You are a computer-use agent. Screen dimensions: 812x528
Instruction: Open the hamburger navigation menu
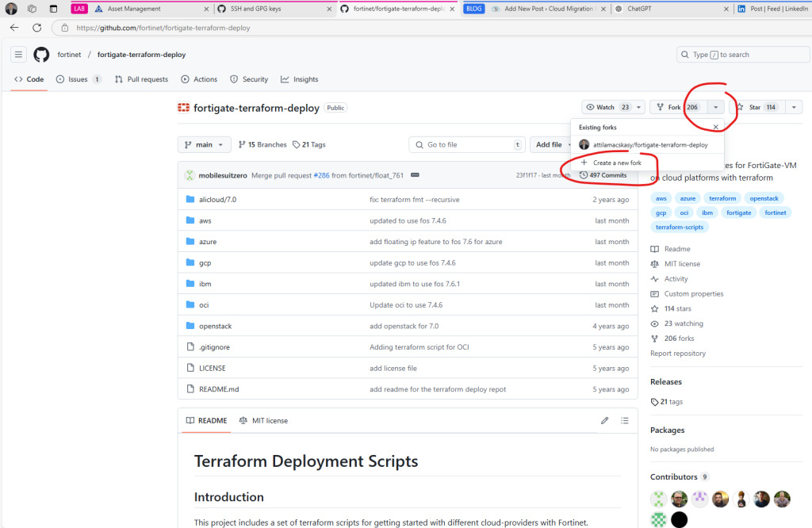pyautogui.click(x=18, y=55)
